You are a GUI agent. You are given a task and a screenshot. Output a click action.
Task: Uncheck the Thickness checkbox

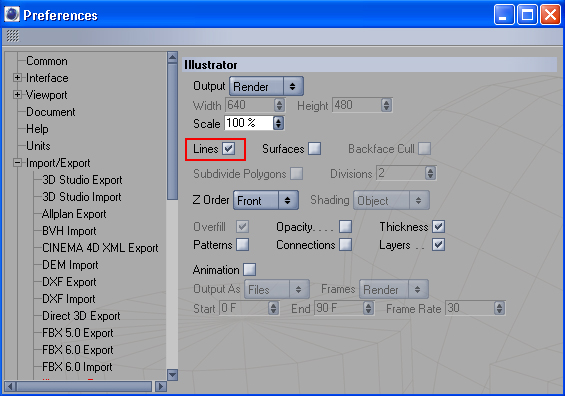[x=439, y=227]
